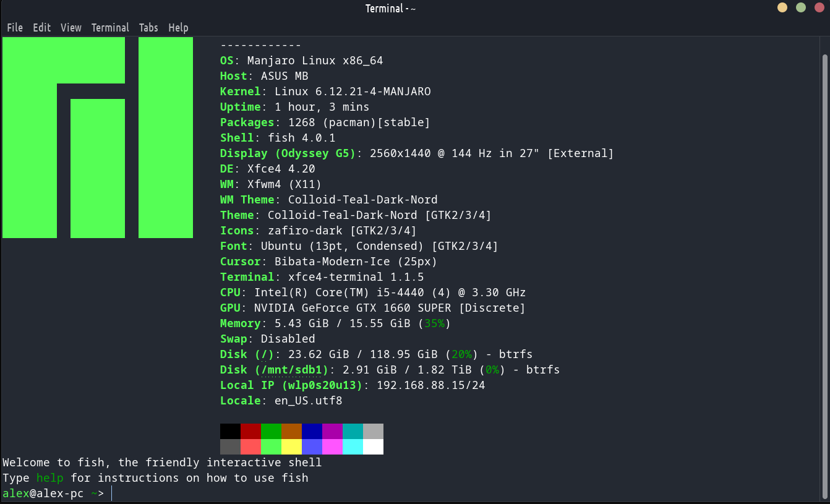Viewport: 830px width, 504px height.
Task: Minimize window with the yellow circle button
Action: (782, 8)
